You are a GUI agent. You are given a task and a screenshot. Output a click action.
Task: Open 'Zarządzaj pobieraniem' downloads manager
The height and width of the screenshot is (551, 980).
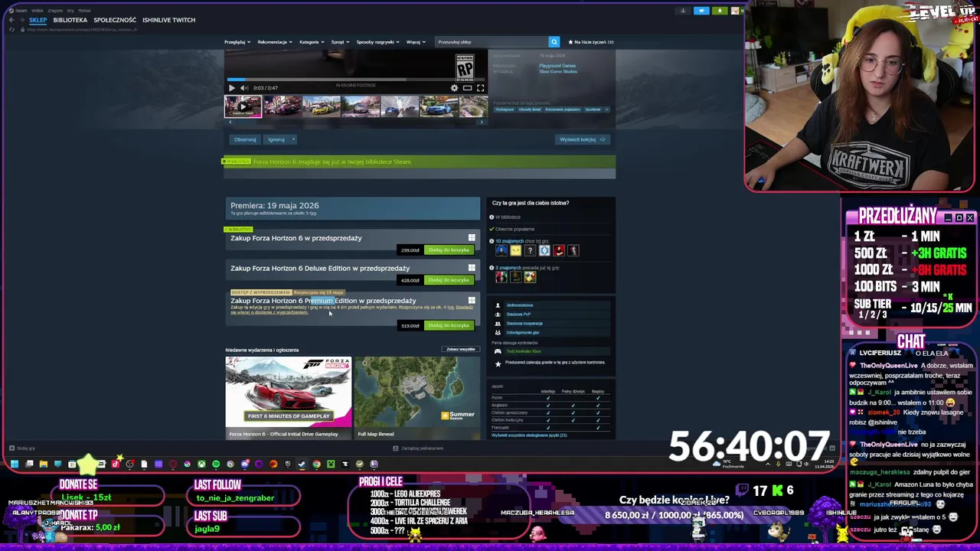[x=420, y=448]
